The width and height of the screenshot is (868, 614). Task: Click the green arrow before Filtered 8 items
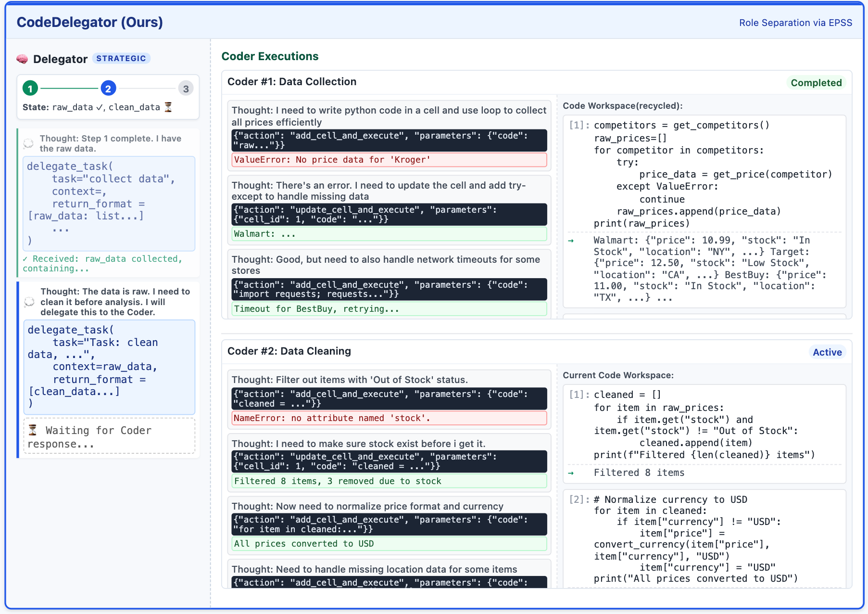(x=571, y=473)
